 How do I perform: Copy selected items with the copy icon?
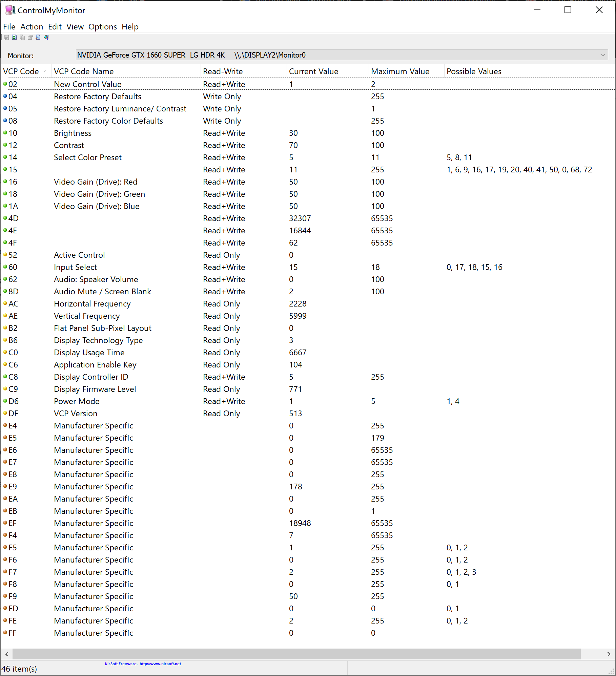22,37
